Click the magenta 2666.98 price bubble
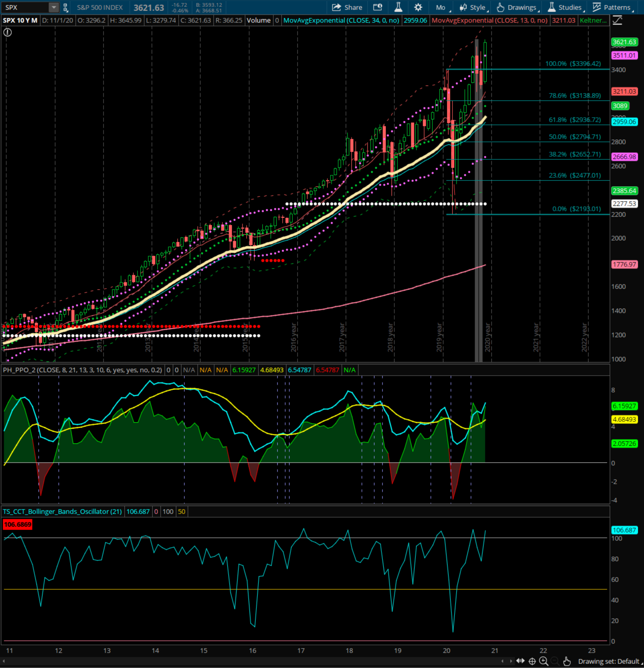The width and height of the screenshot is (644, 668). [624, 157]
